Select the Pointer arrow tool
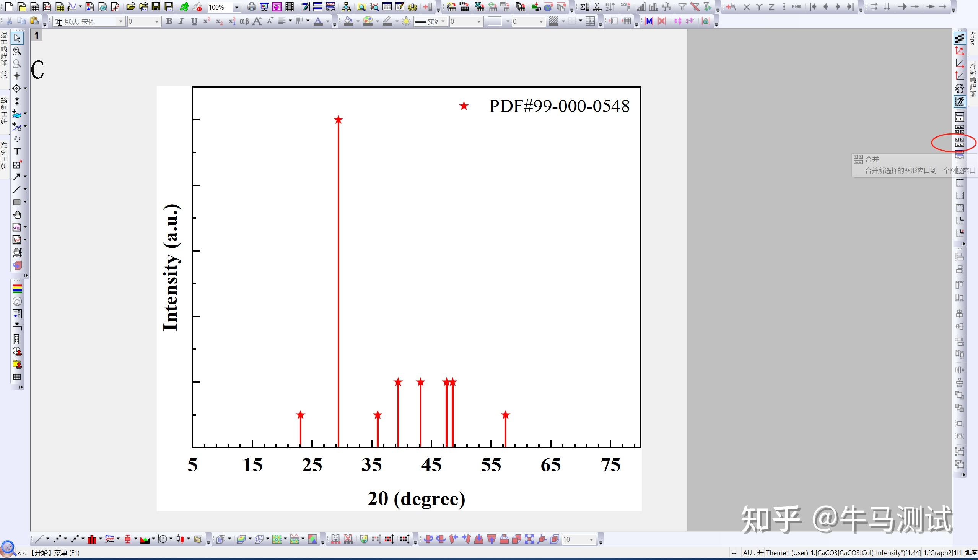The height and width of the screenshot is (560, 978). [16, 38]
